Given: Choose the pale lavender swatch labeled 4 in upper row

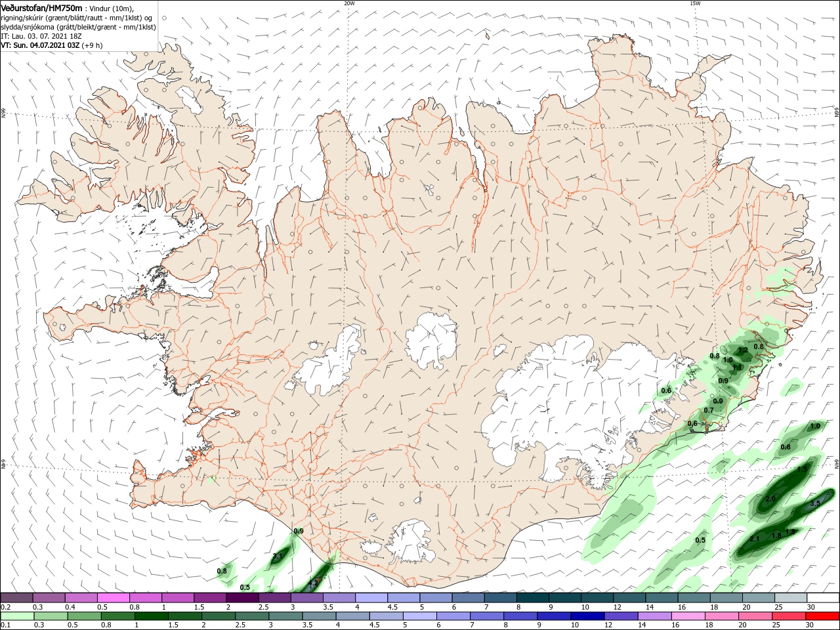Looking at the screenshot, I should tap(371, 598).
